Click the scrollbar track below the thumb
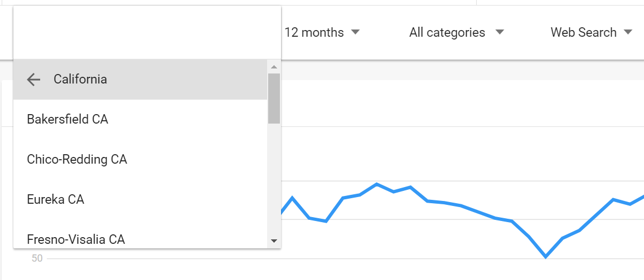This screenshot has height=280, width=644. click(x=274, y=179)
